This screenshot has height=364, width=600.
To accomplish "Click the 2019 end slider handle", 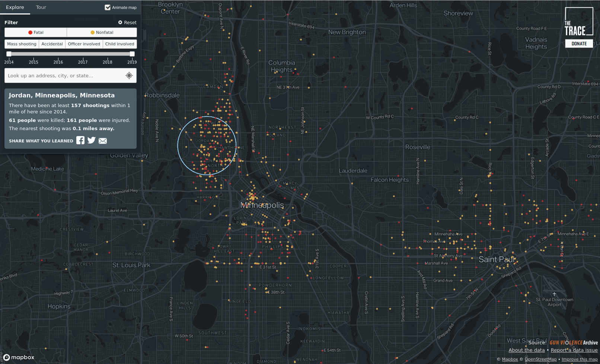I will tap(132, 54).
